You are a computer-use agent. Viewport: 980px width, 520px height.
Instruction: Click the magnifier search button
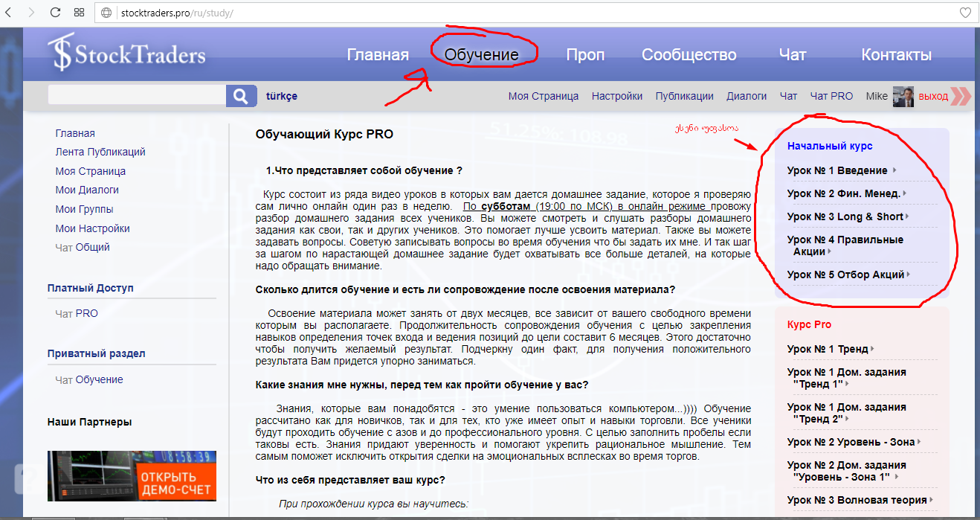point(241,96)
